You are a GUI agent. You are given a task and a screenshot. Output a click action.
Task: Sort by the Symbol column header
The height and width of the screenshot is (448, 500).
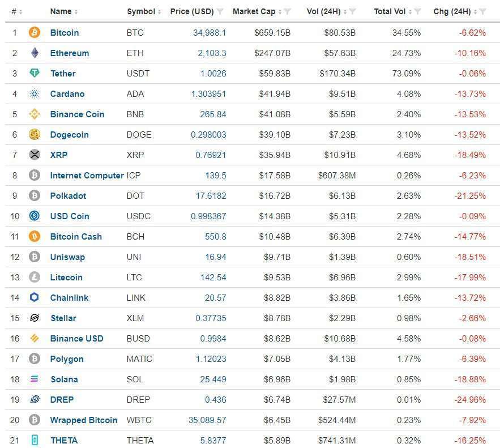point(141,12)
